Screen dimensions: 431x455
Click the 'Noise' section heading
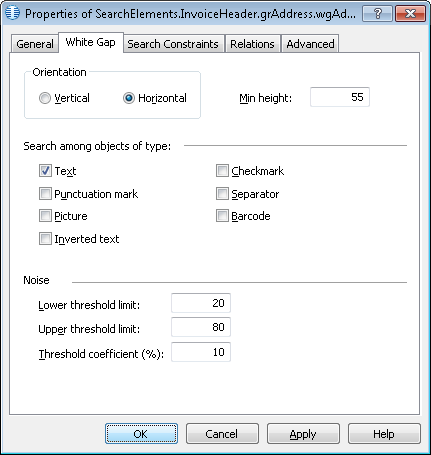click(x=36, y=280)
